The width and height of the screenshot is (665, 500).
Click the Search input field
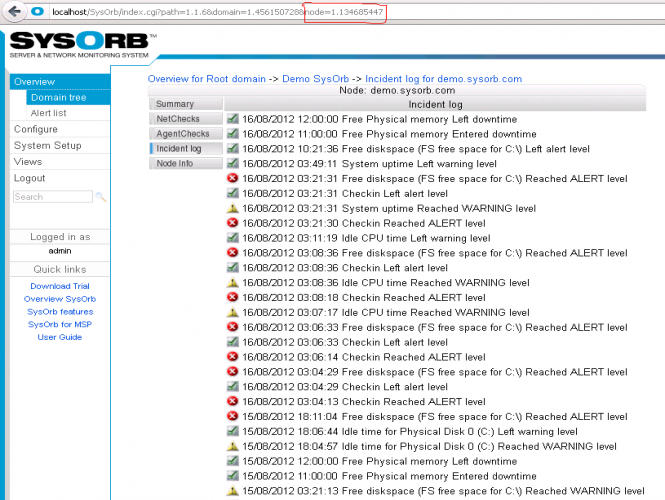(53, 196)
